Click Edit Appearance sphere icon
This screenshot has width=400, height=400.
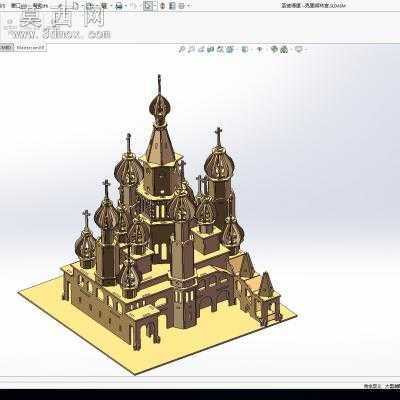[x=274, y=50]
